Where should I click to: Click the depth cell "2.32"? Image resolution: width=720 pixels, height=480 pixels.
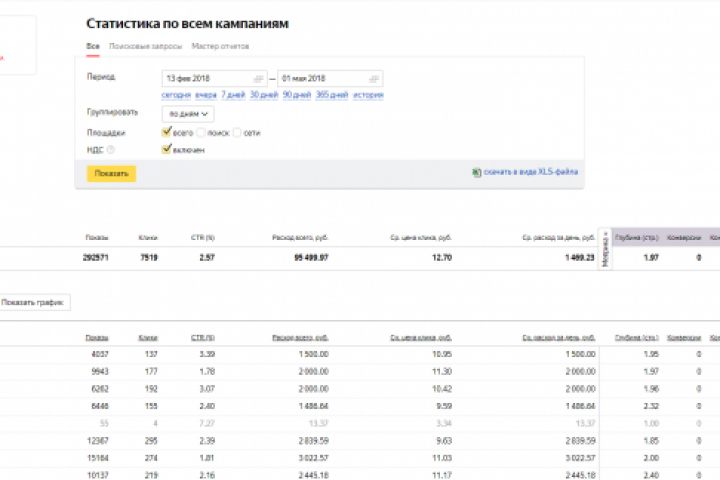click(651, 406)
